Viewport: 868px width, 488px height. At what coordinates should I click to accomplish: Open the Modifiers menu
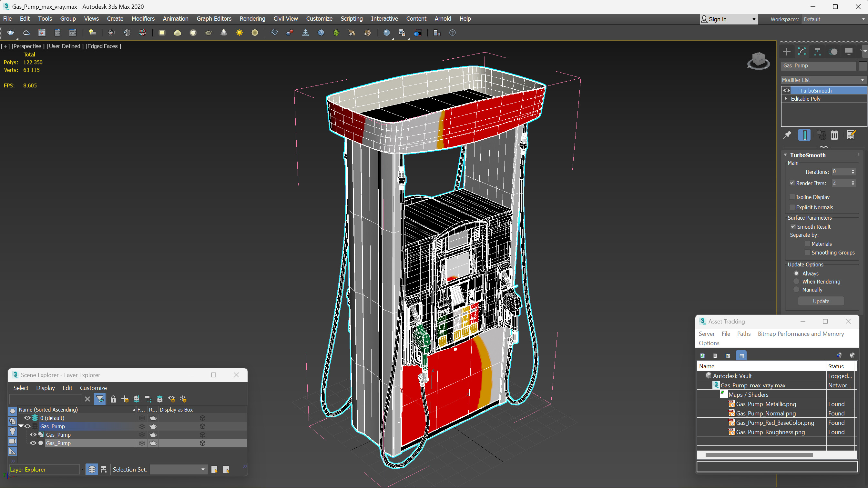pos(143,18)
